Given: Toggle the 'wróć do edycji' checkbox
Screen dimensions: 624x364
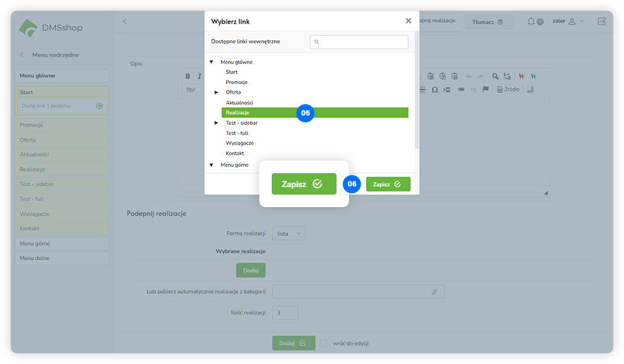Looking at the screenshot, I should click(323, 343).
